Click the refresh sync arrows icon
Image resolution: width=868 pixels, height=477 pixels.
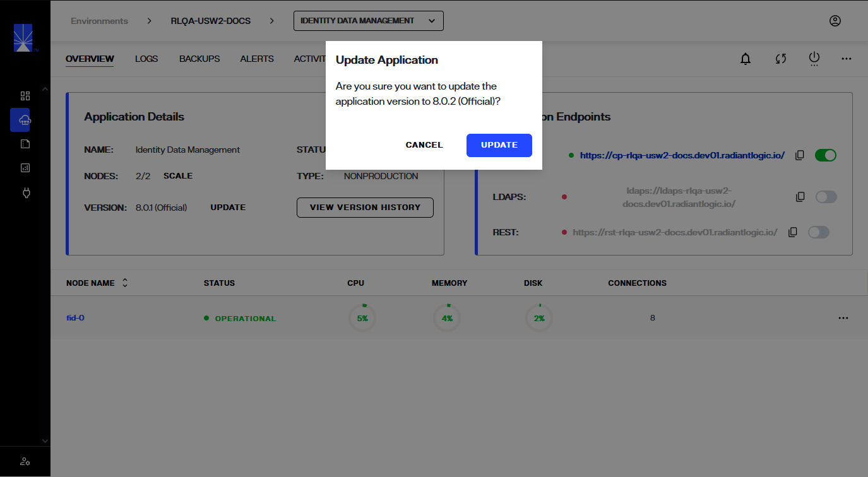781,59
